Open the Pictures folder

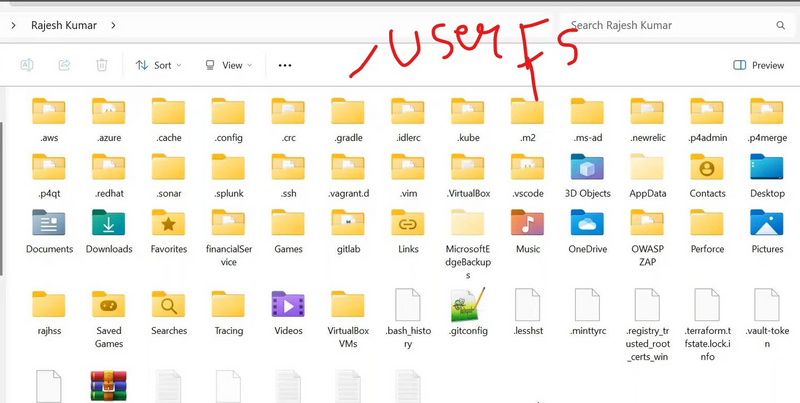(767, 225)
